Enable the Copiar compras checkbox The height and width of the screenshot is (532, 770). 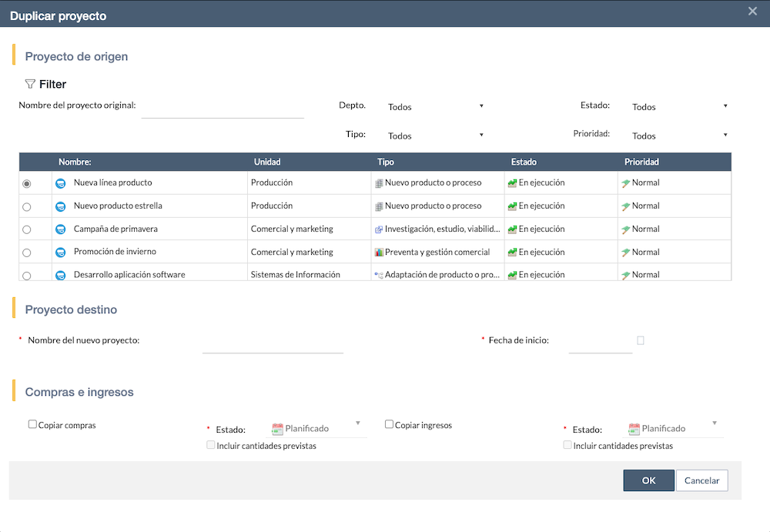32,424
